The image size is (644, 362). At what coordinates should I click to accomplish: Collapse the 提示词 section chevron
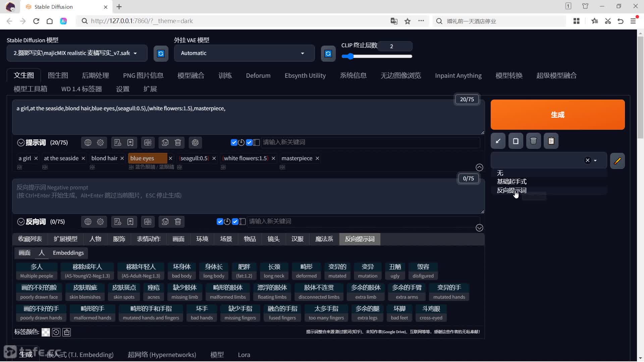[x=21, y=143]
